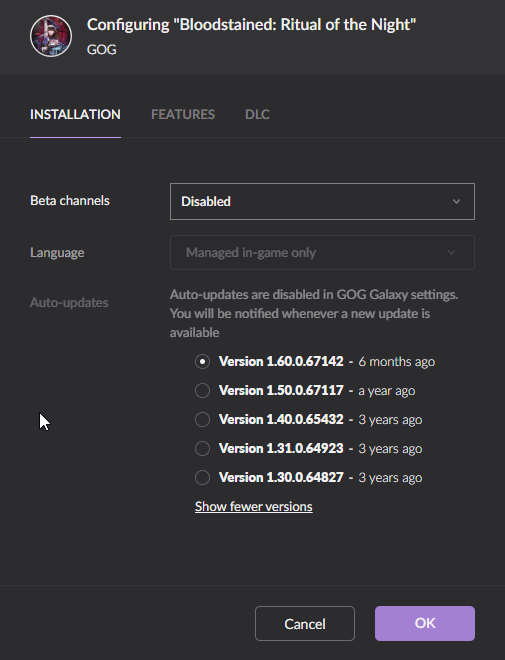The width and height of the screenshot is (505, 660).
Task: Click the GOG platform label
Action: pos(101,50)
